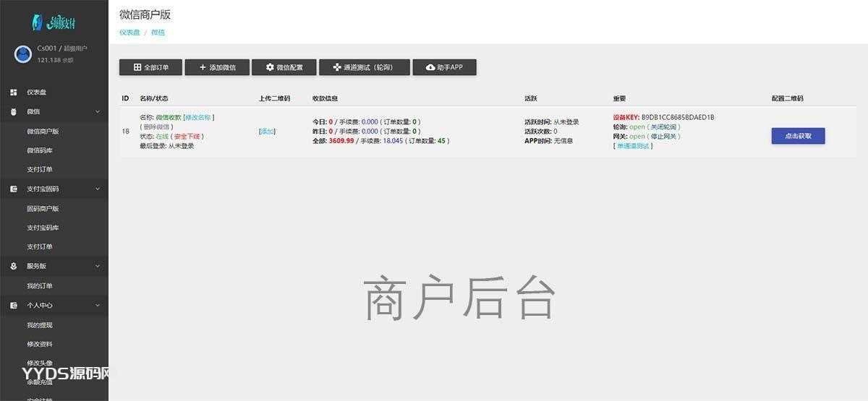Open 支付订单 under the 微信 section
This screenshot has height=401, width=868.
pyautogui.click(x=39, y=169)
